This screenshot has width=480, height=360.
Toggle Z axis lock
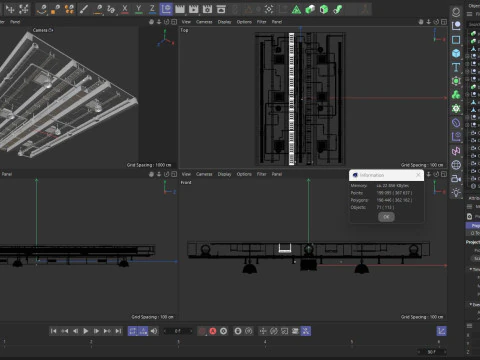(x=152, y=9)
